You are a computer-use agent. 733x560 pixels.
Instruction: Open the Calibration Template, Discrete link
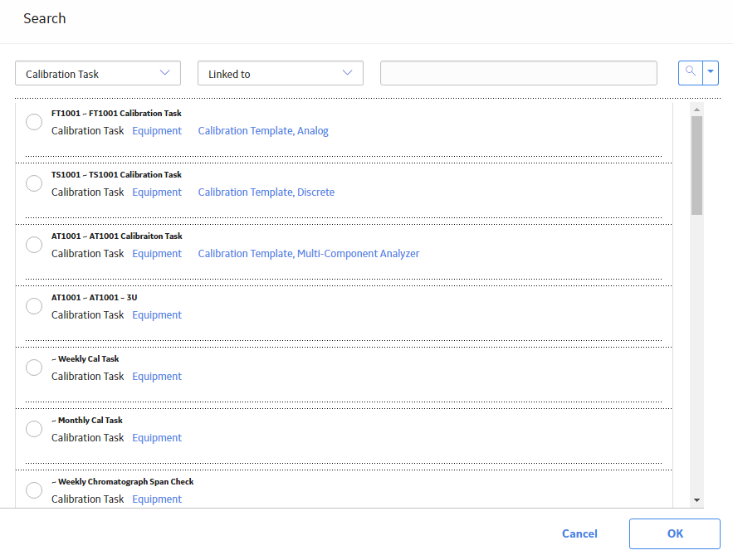pos(266,192)
